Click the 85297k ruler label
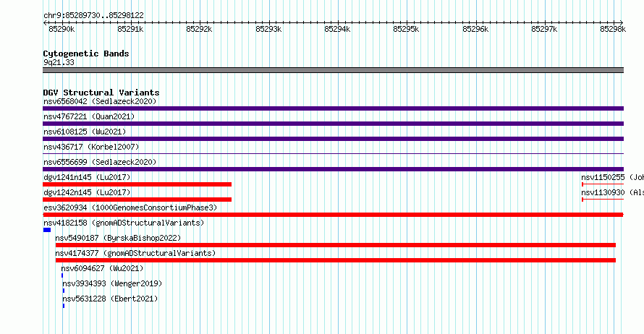The image size is (644, 334). [x=544, y=29]
